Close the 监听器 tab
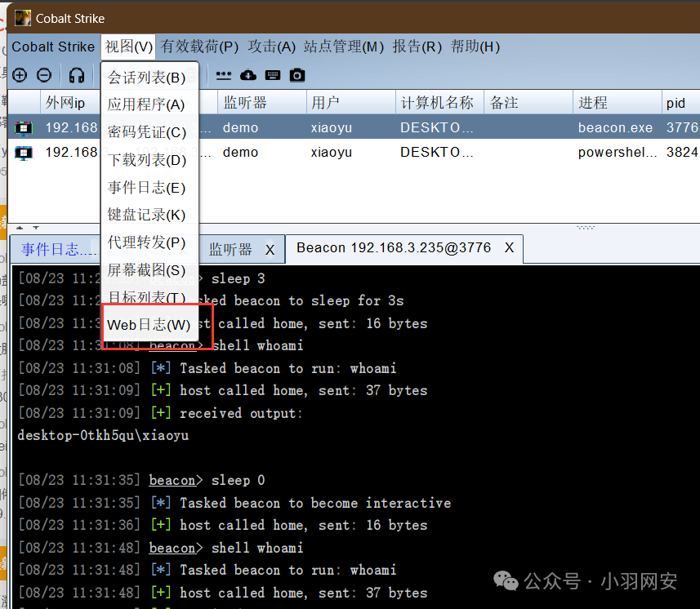The height and width of the screenshot is (609, 700). 270,250
